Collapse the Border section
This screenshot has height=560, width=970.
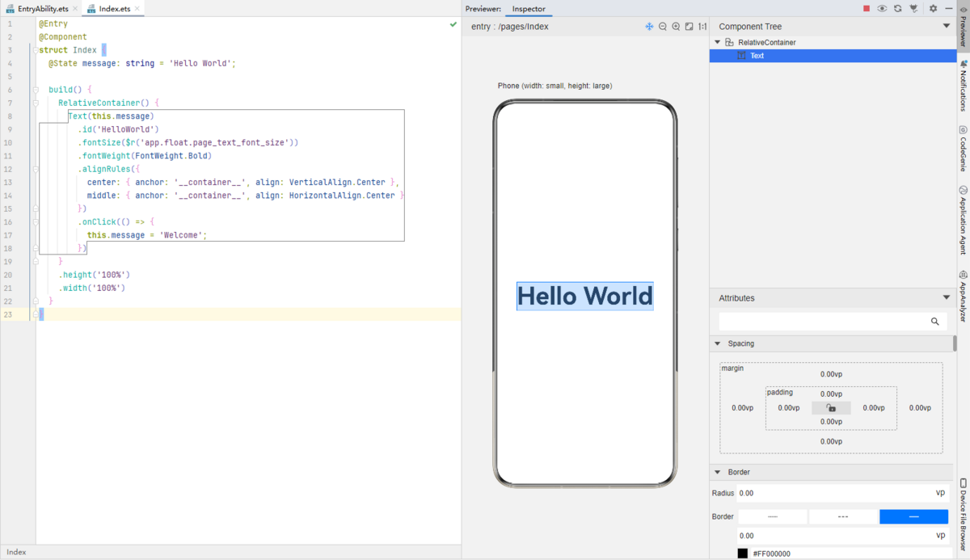point(717,472)
